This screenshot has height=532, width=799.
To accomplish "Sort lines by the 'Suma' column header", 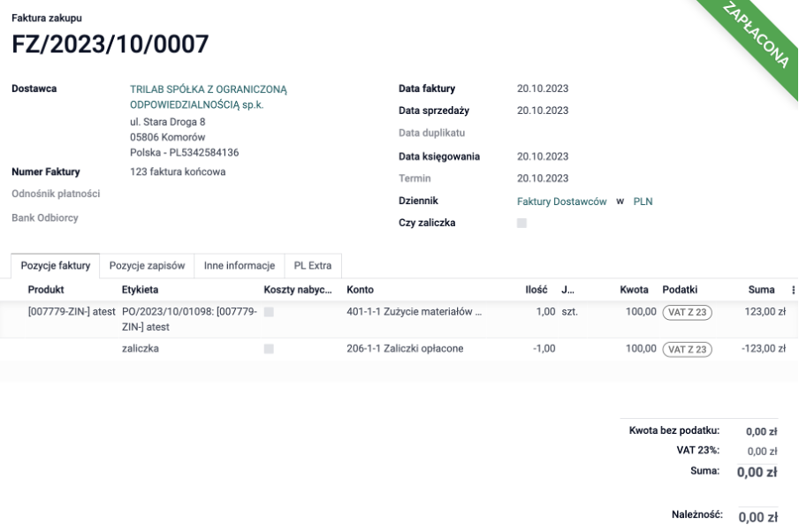I will point(761,290).
